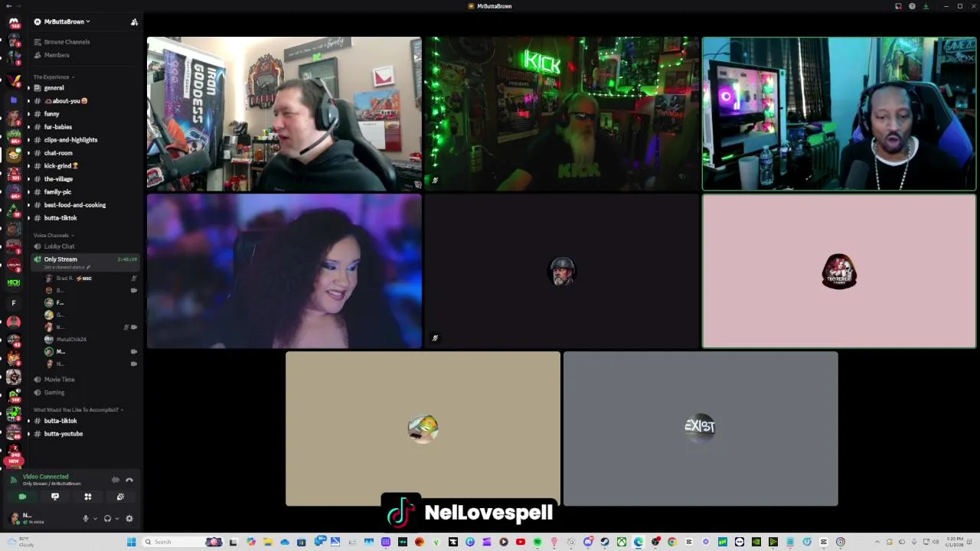
Task: Open Discord direct messages home icon
Action: pyautogui.click(x=13, y=23)
